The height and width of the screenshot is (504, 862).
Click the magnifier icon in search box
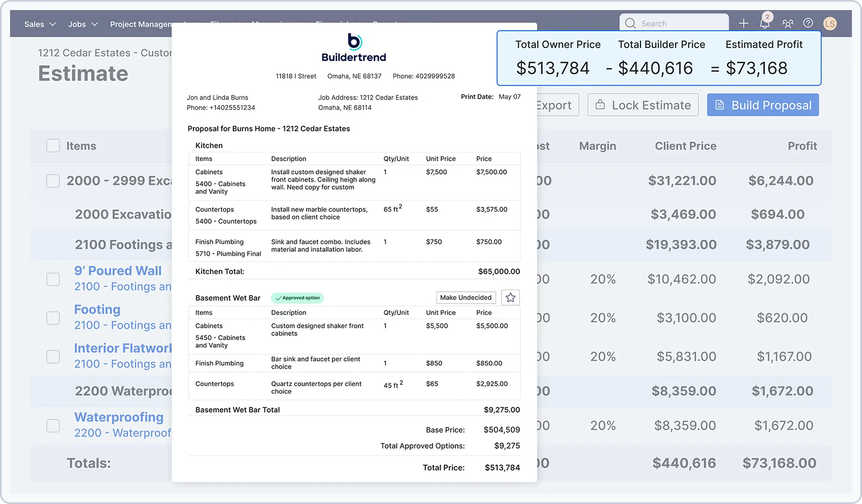click(x=630, y=24)
